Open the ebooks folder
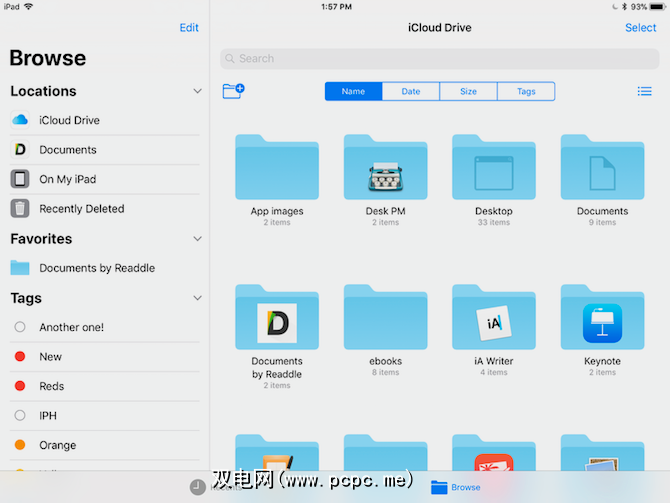The width and height of the screenshot is (670, 503). tap(385, 317)
